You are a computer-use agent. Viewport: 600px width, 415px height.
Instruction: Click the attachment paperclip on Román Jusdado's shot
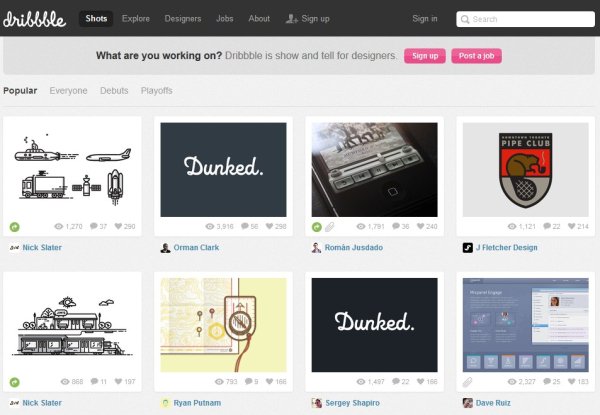click(329, 227)
